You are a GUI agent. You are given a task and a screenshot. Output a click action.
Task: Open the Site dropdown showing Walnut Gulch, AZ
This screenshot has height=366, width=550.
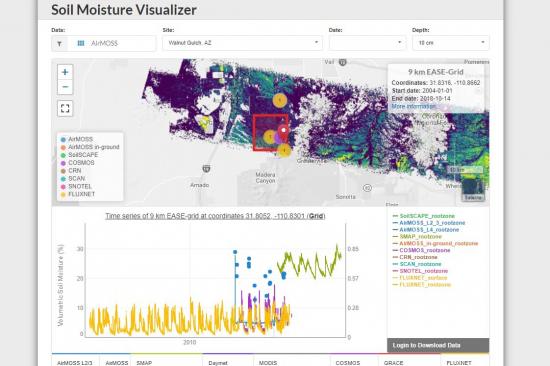[242, 43]
